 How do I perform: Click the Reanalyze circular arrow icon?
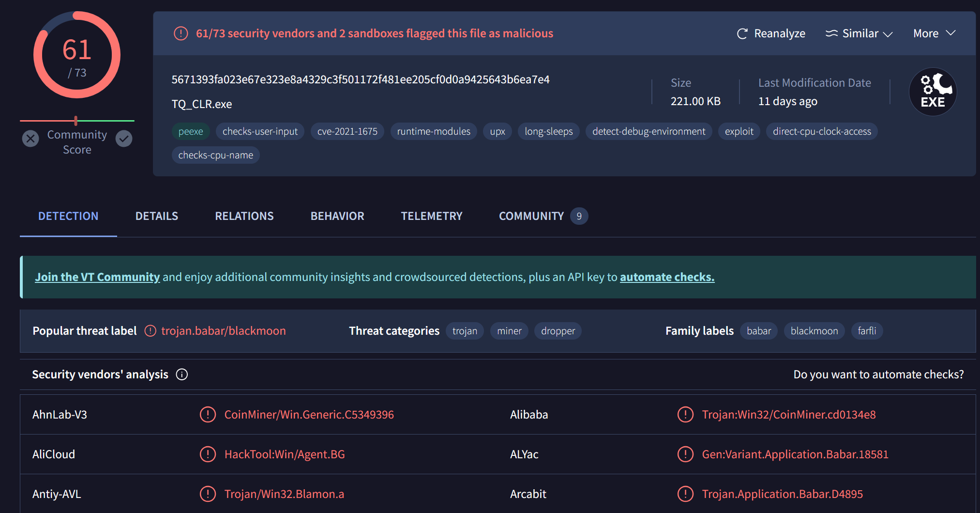click(x=742, y=34)
